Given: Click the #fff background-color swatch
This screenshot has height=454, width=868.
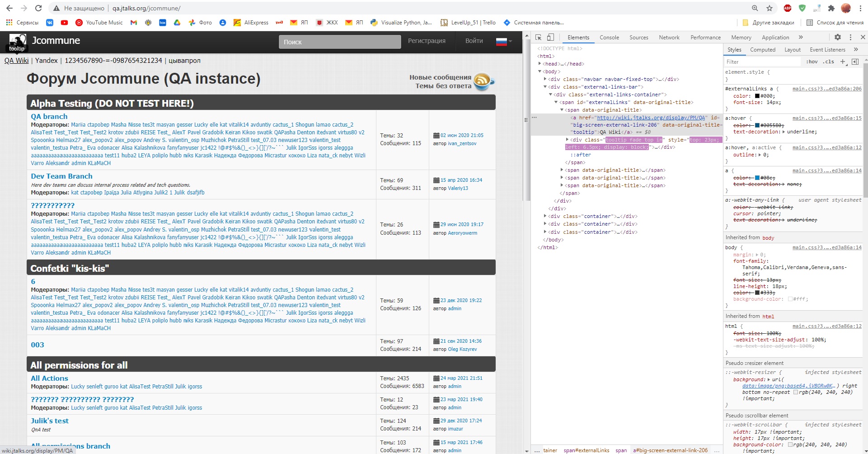Looking at the screenshot, I should [x=790, y=299].
